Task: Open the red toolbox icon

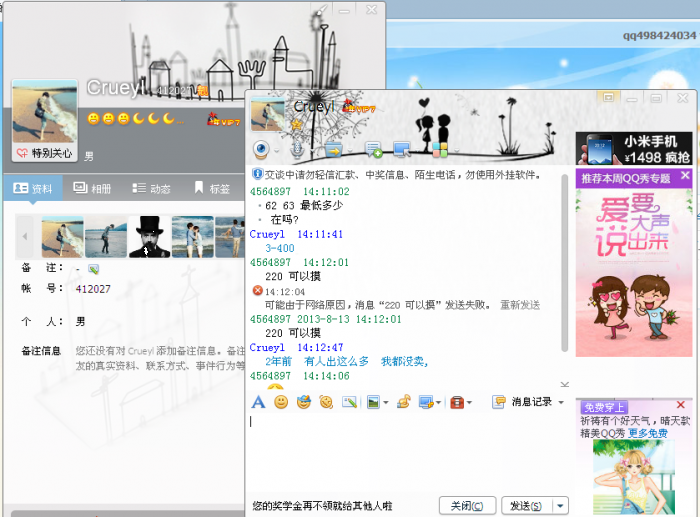Action: tap(457, 402)
